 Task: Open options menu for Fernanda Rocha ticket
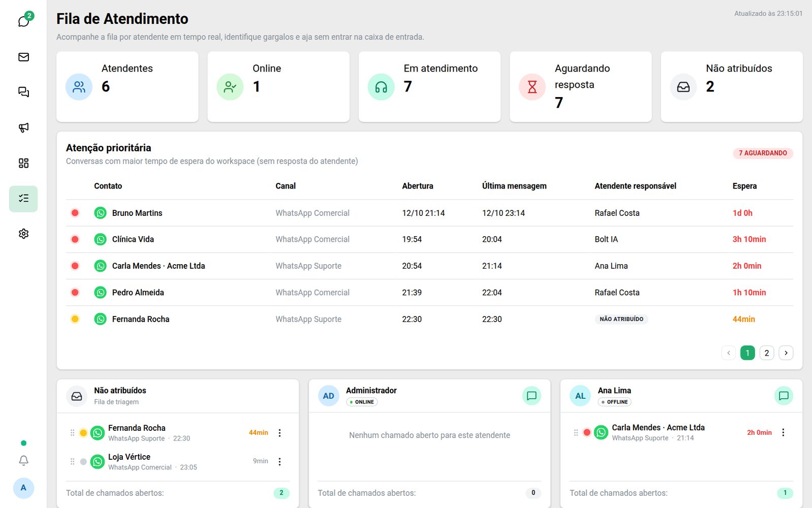click(280, 433)
